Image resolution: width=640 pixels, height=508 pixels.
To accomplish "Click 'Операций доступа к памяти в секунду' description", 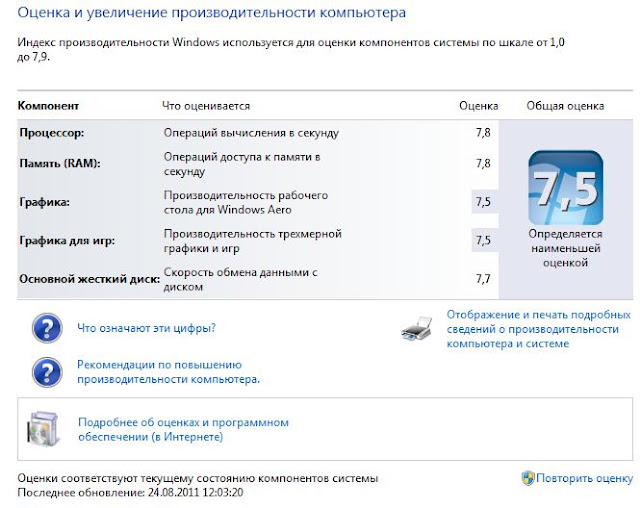I will (242, 164).
